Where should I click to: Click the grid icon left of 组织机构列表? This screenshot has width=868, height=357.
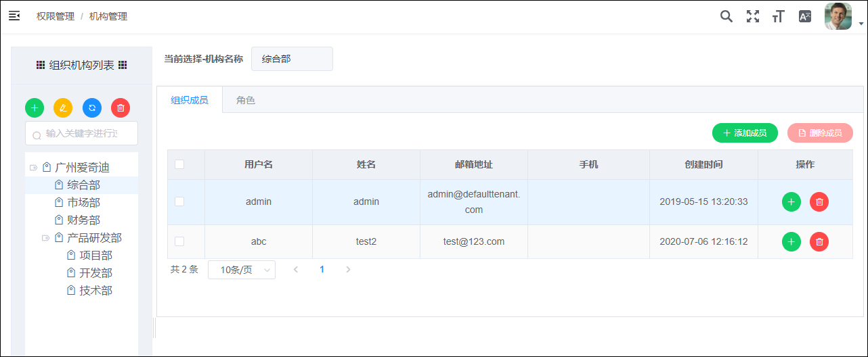41,65
